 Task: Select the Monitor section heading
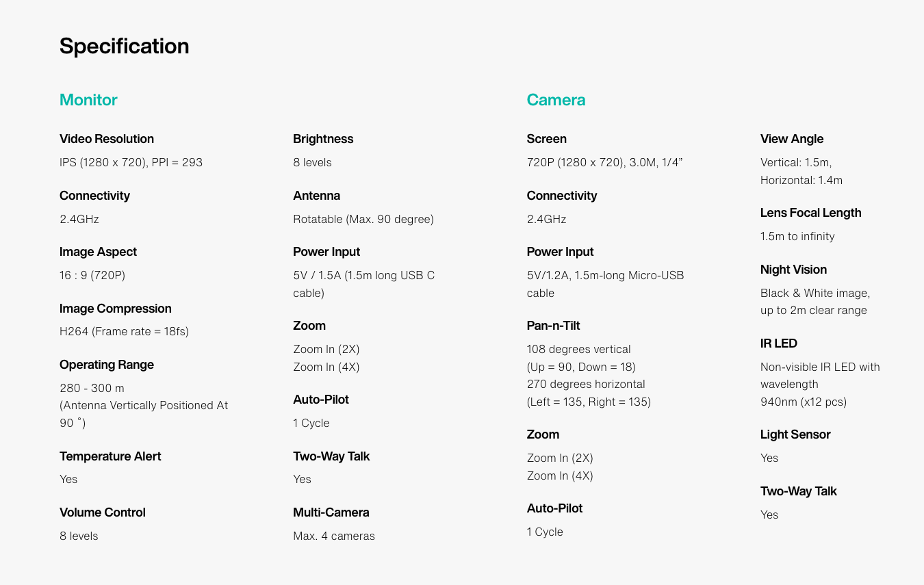click(x=88, y=100)
